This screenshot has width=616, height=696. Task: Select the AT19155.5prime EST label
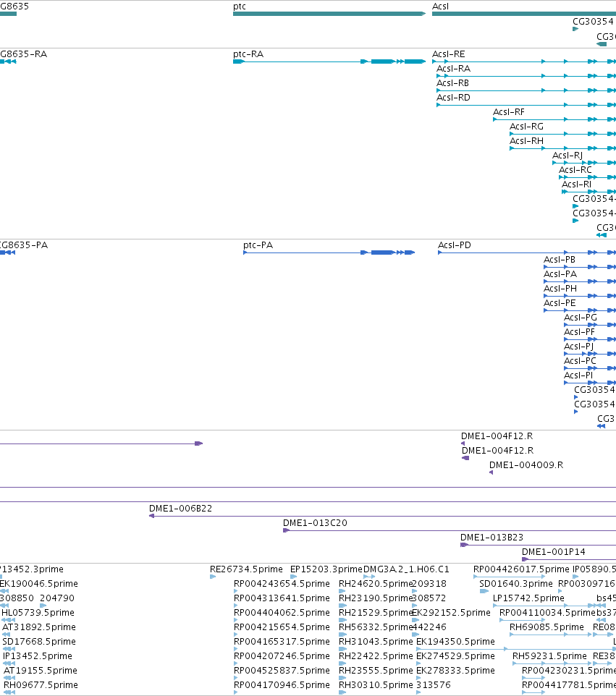coord(41,670)
